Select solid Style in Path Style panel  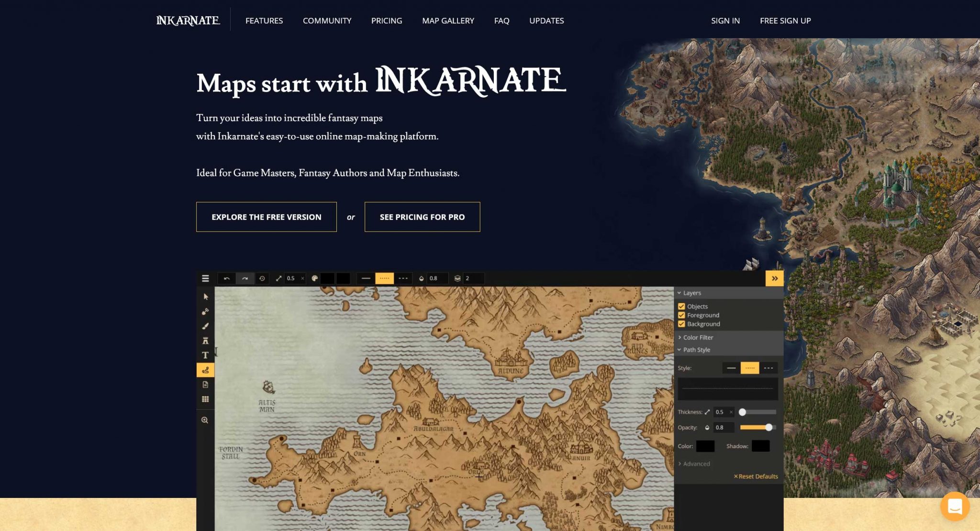731,368
